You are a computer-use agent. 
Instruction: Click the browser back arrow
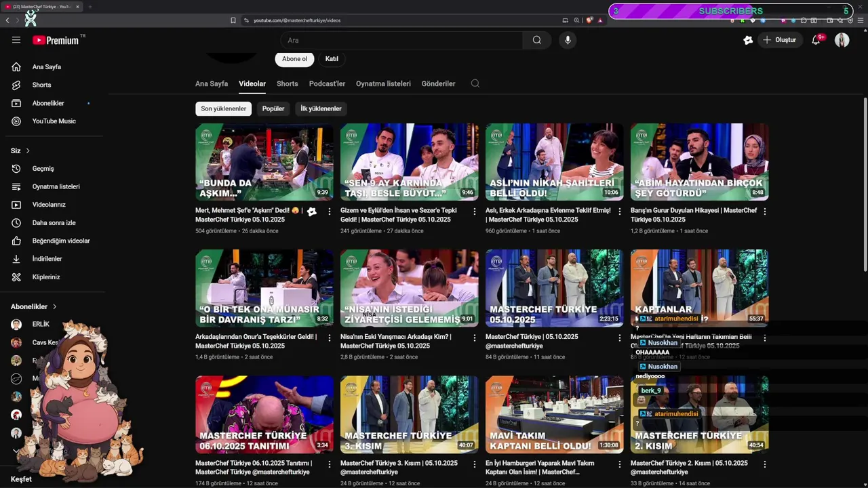click(7, 20)
